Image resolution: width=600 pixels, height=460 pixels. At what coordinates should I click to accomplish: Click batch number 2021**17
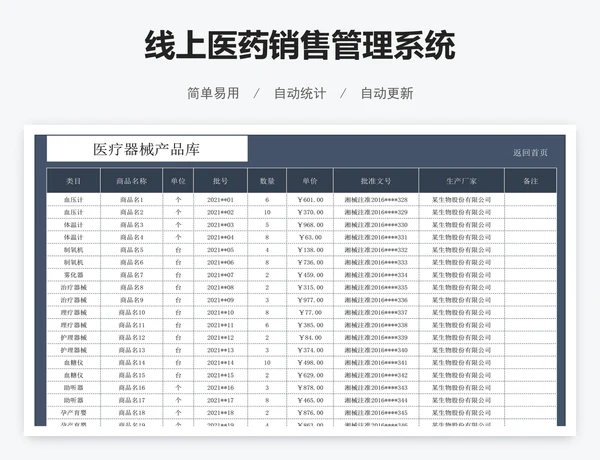point(220,400)
